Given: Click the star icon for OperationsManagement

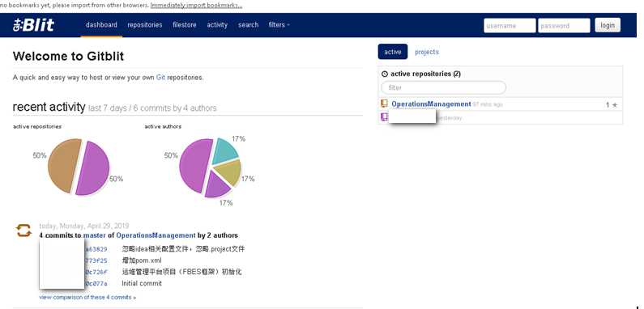Looking at the screenshot, I should coord(614,105).
